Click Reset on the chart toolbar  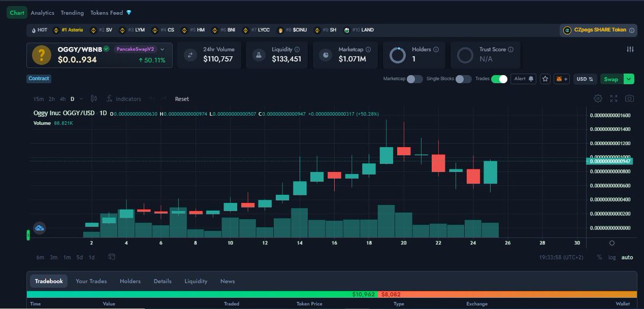click(182, 99)
